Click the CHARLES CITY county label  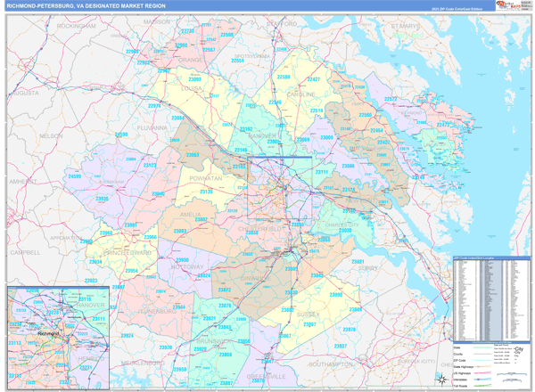click(342, 225)
